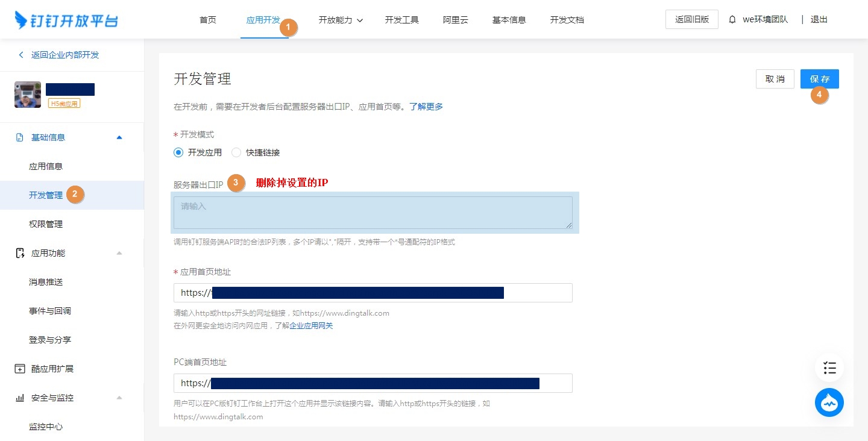868x441 pixels.
Task: Collapse the 基础信息 section arrow
Action: tap(119, 137)
